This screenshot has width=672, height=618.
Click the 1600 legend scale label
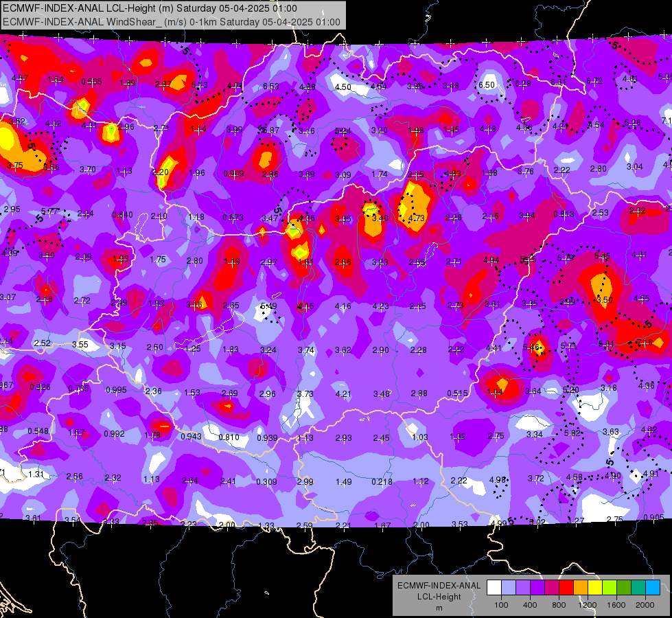(616, 605)
